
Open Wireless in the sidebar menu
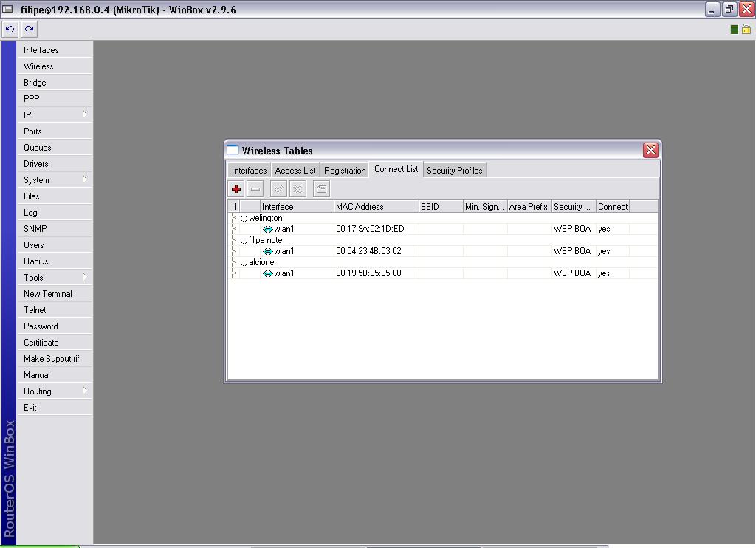click(x=55, y=66)
